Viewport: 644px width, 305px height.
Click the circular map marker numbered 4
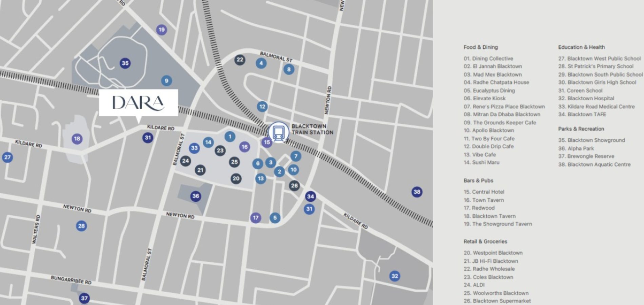pyautogui.click(x=261, y=63)
